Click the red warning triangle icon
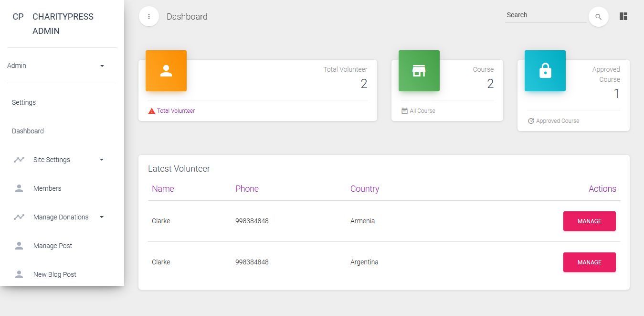The height and width of the screenshot is (316, 644). (x=152, y=111)
